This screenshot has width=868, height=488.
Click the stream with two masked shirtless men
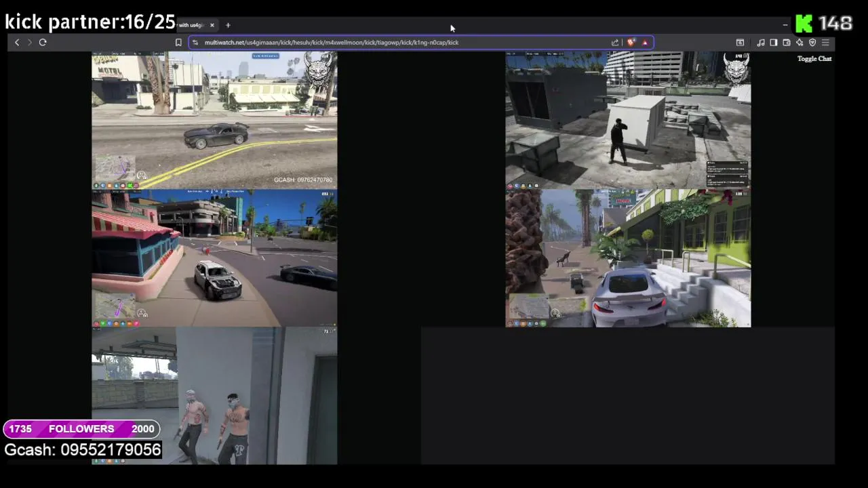pyautogui.click(x=214, y=396)
